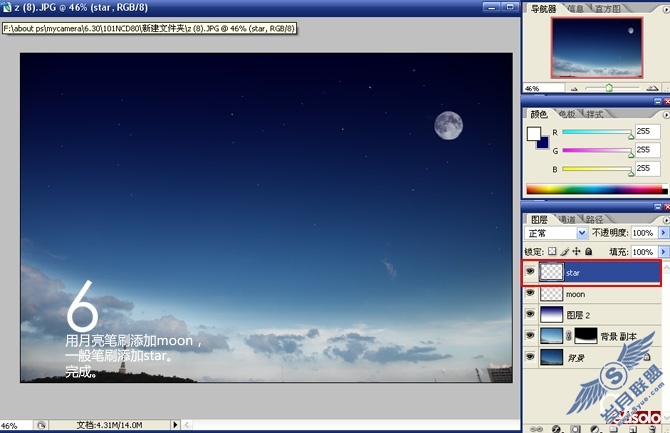Select the moon layer thumbnail
This screenshot has height=433, width=670.
[x=551, y=294]
